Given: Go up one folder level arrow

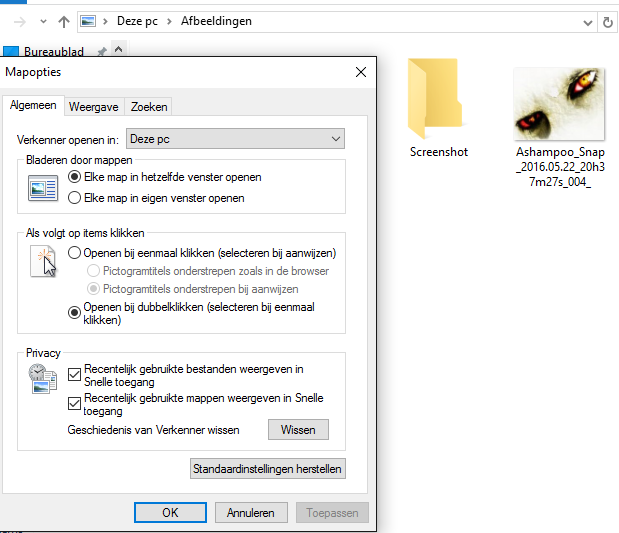Looking at the screenshot, I should (x=64, y=22).
